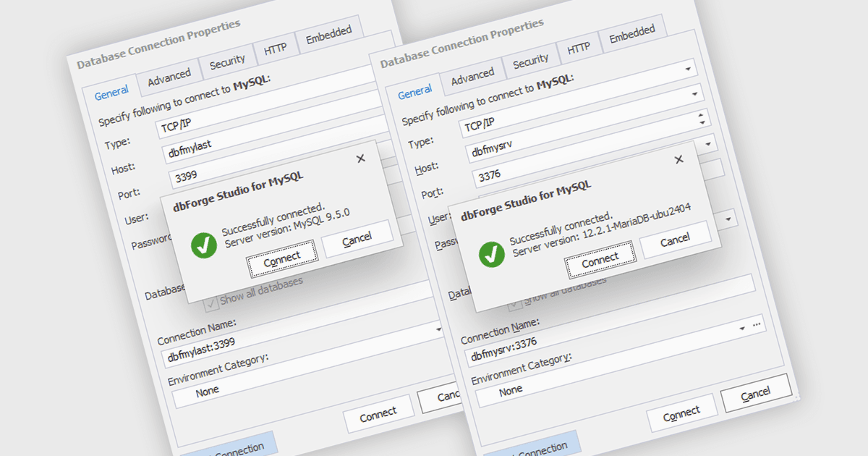Click 'Database Connection Properties' title of right window
The image size is (868, 456).
(462, 43)
